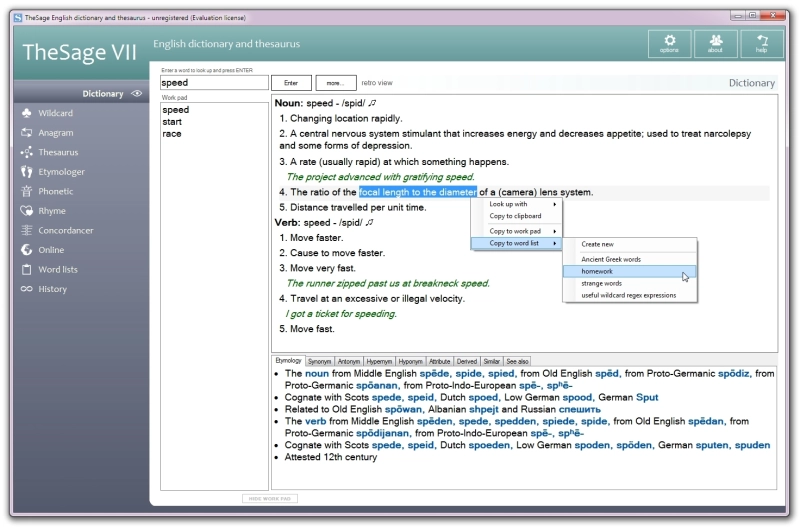
Task: Click the Low German link 'spood'
Action: pyautogui.click(x=577, y=397)
